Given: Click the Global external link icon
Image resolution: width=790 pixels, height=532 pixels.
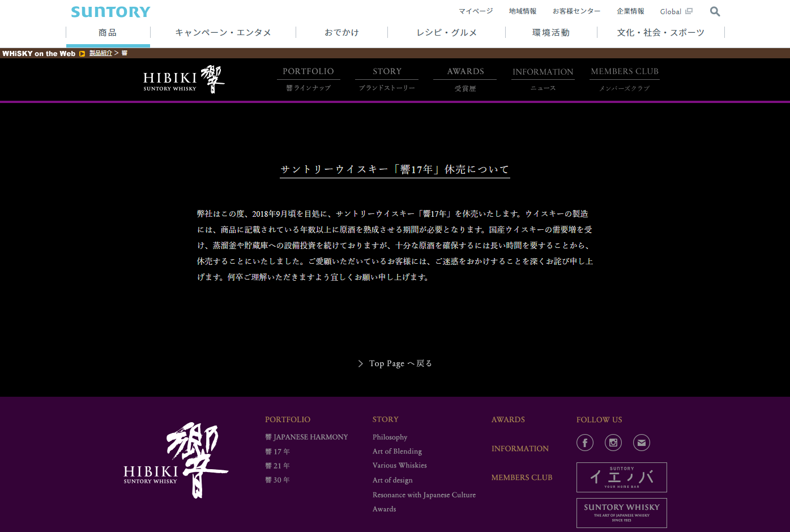Looking at the screenshot, I should point(689,11).
